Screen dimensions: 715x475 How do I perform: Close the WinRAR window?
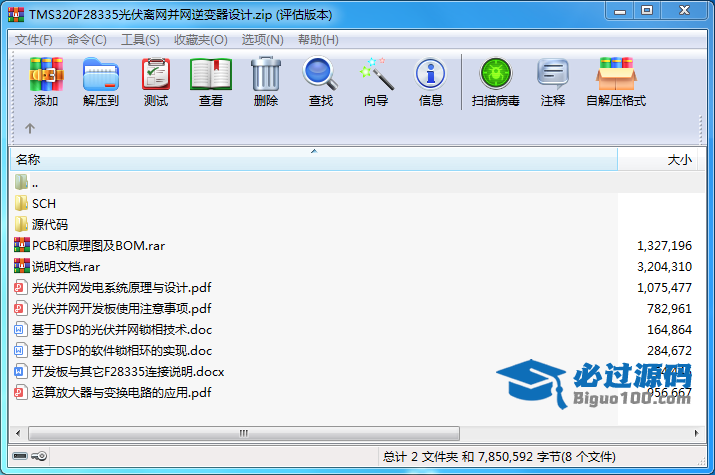(x=684, y=10)
